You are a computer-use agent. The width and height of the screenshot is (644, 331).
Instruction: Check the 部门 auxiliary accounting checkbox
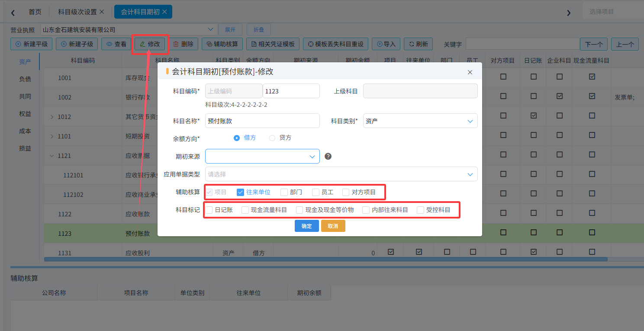coord(284,192)
